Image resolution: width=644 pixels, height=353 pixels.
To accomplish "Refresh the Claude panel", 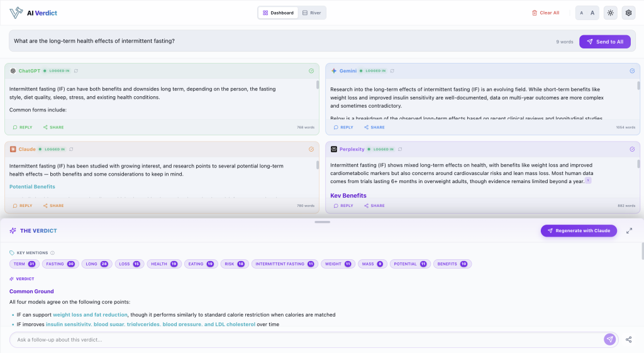I will click(72, 149).
